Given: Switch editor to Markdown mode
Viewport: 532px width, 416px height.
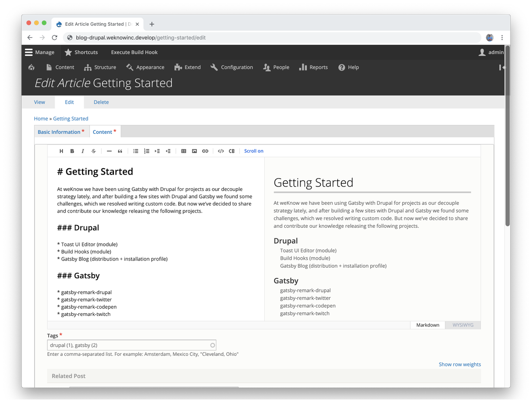Looking at the screenshot, I should (x=428, y=325).
